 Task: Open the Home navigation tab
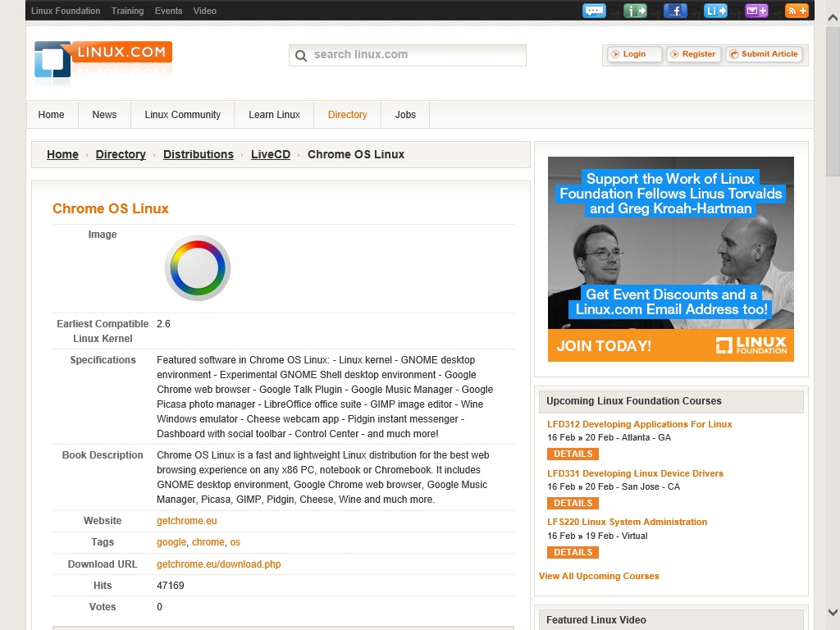click(52, 115)
